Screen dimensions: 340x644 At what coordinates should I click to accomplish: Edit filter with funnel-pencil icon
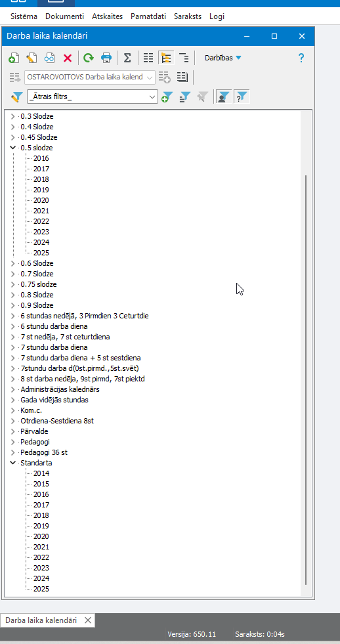click(x=17, y=97)
